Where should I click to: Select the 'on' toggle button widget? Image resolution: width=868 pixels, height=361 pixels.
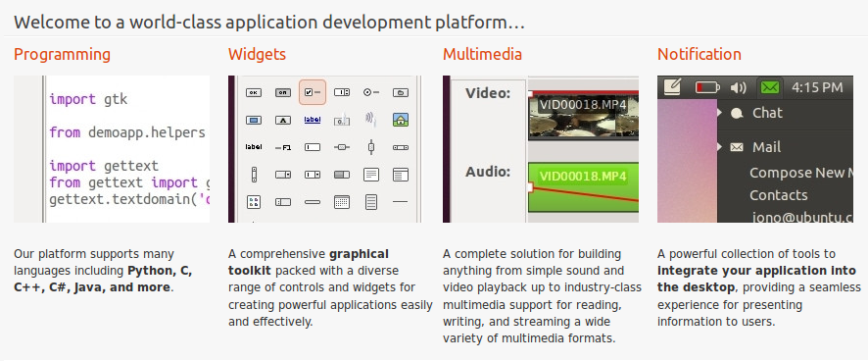click(283, 92)
